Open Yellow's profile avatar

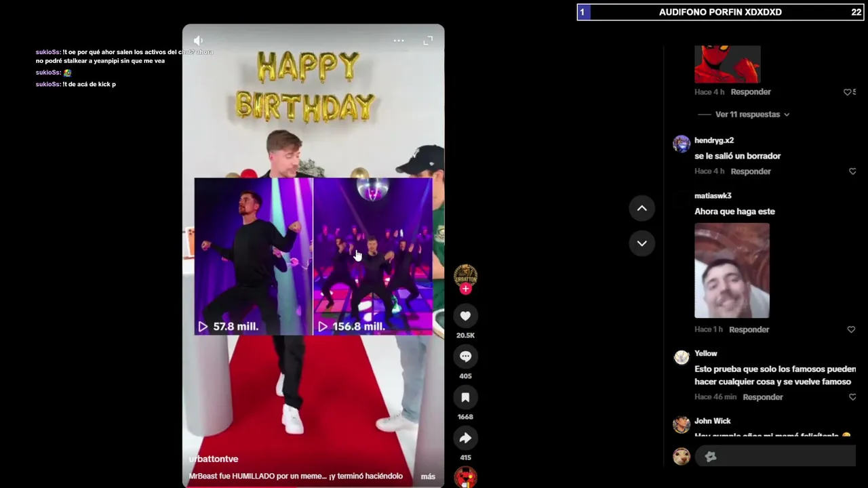coord(682,357)
